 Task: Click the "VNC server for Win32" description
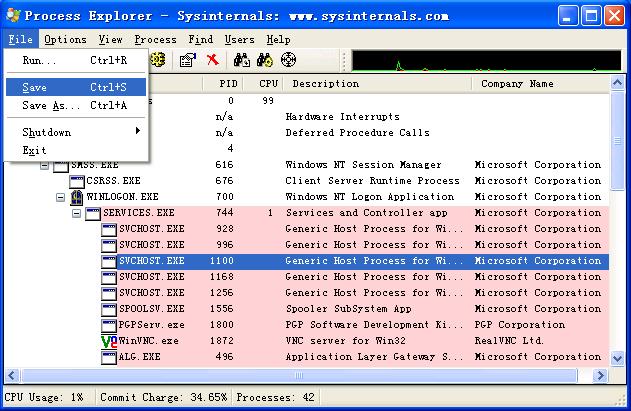point(346,341)
